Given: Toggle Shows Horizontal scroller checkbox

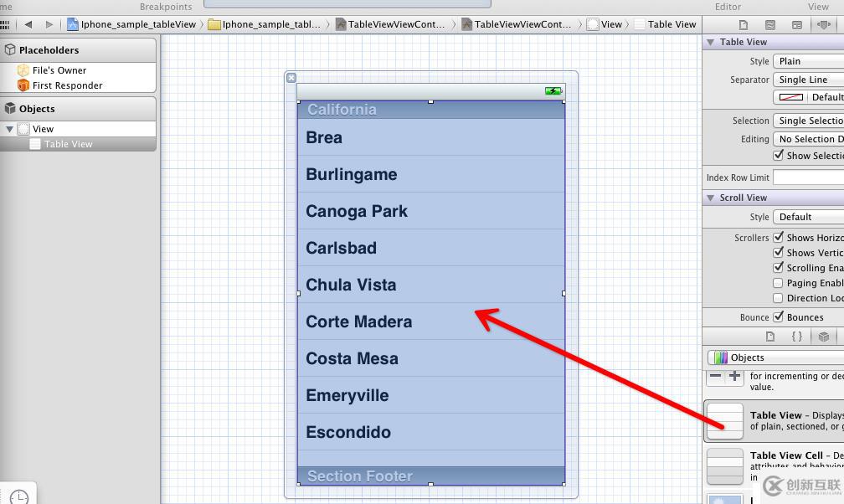Looking at the screenshot, I should (x=779, y=237).
